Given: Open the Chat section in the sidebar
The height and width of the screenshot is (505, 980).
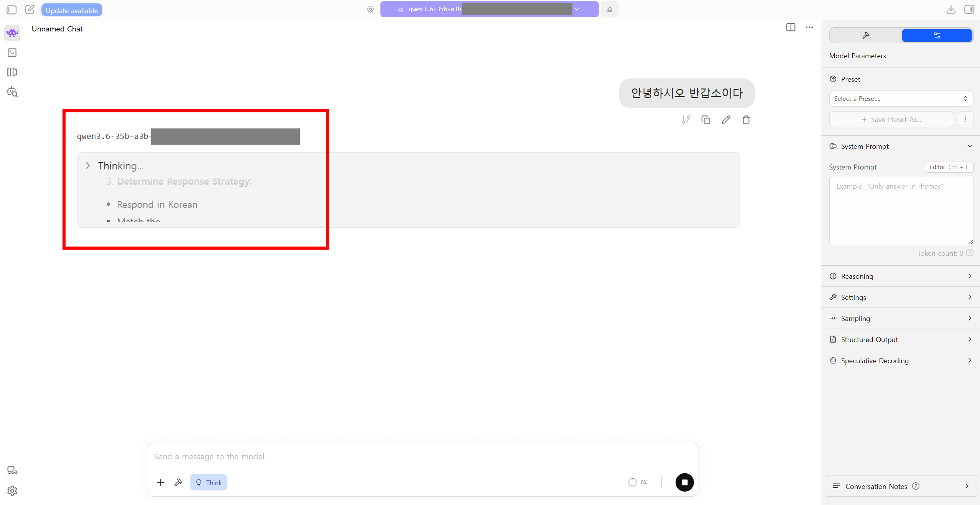Looking at the screenshot, I should (x=12, y=33).
